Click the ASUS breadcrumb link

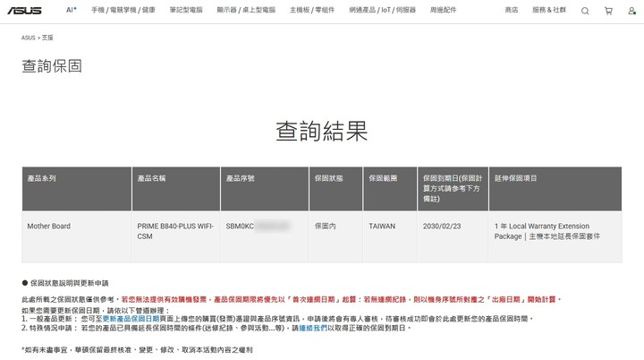coord(29,38)
